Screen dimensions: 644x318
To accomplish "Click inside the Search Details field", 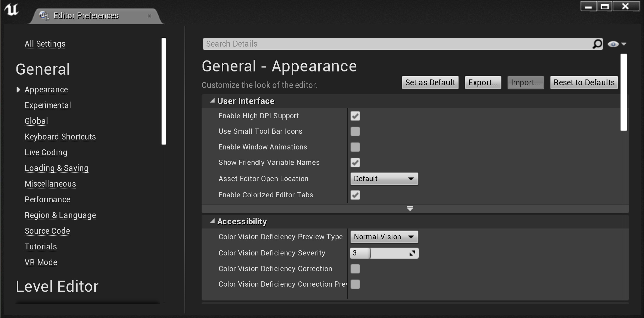I will (x=367, y=44).
